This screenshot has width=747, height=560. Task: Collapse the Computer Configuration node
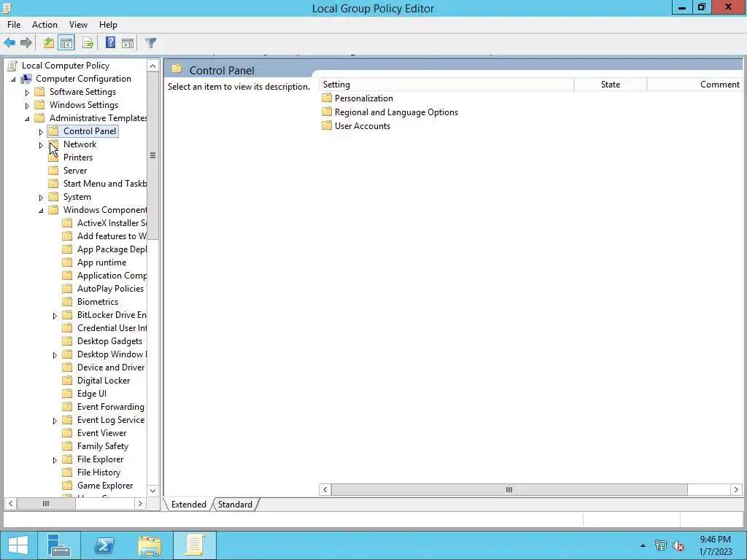pyautogui.click(x=13, y=79)
